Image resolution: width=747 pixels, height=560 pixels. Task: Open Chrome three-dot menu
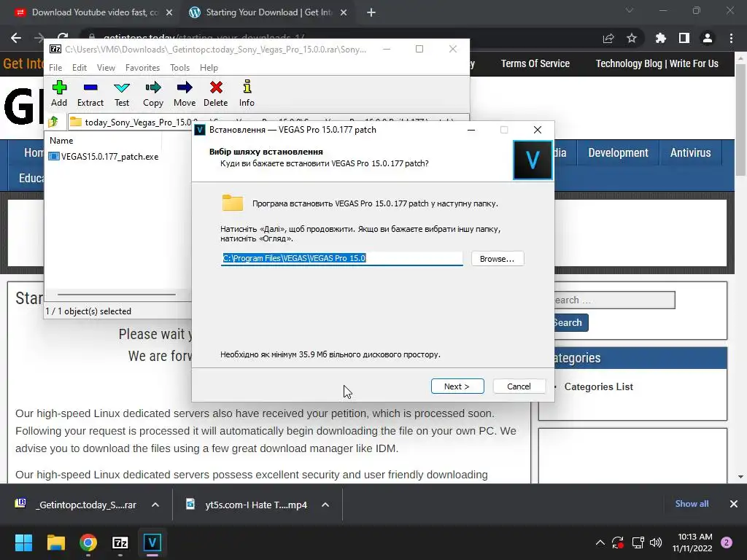(731, 38)
